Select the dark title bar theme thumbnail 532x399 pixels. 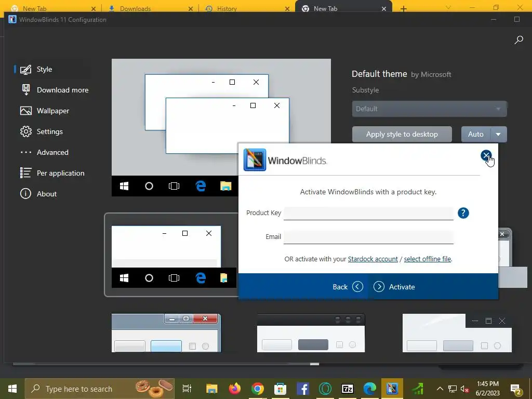coord(311,333)
